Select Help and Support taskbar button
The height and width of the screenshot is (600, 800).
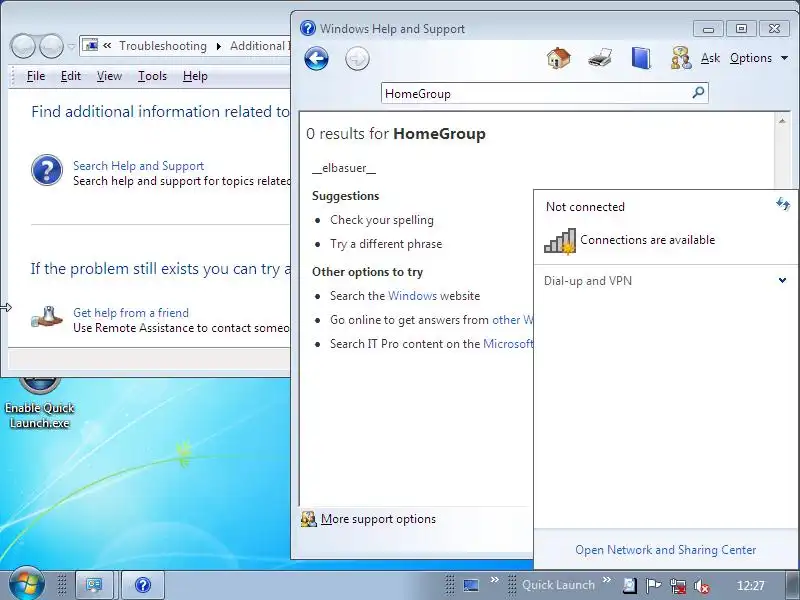coord(143,585)
